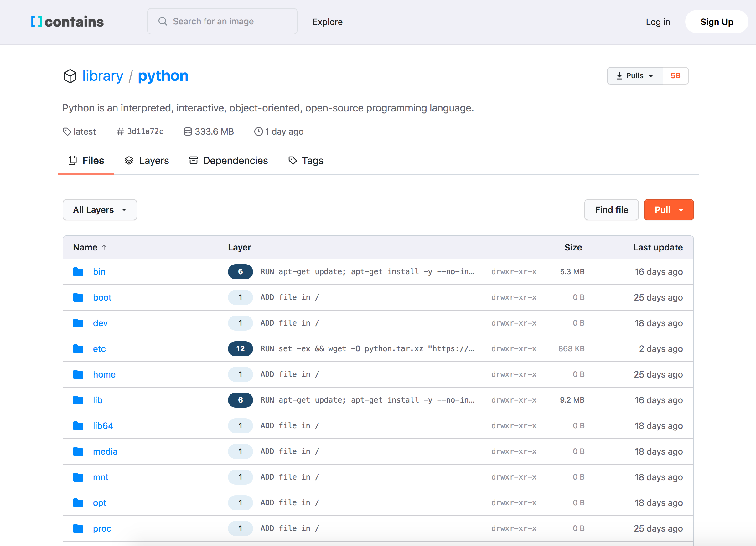Click the clock icon beside 1 day ago
Image resolution: width=756 pixels, height=546 pixels.
[x=258, y=131]
